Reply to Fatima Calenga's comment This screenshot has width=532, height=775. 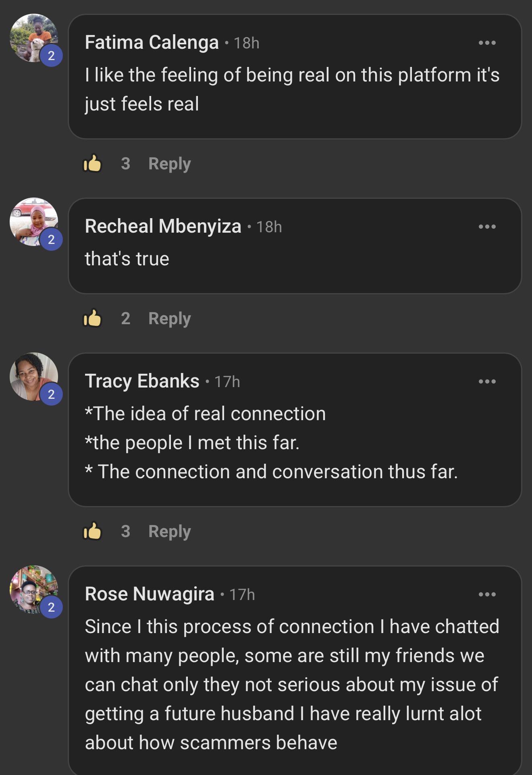[x=170, y=164]
